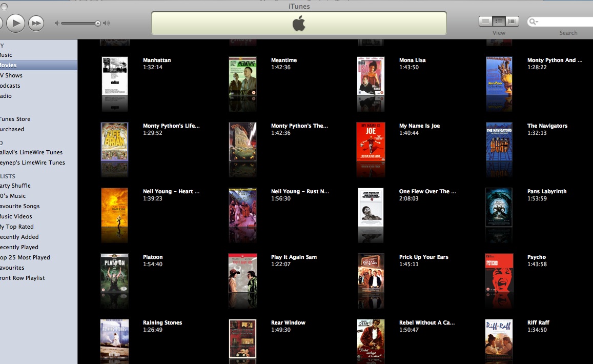The height and width of the screenshot is (364, 593).
Task: Select Neil Young Rust N... poster
Action: [x=243, y=207]
